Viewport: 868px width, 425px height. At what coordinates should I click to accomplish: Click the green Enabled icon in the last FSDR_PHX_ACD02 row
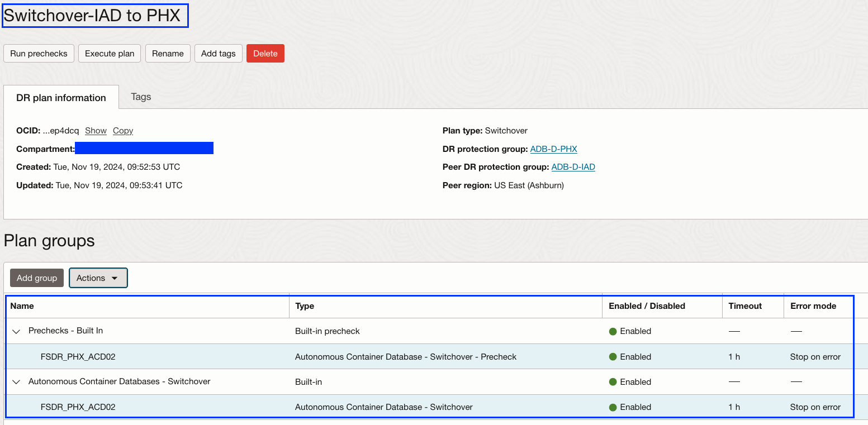pyautogui.click(x=613, y=407)
